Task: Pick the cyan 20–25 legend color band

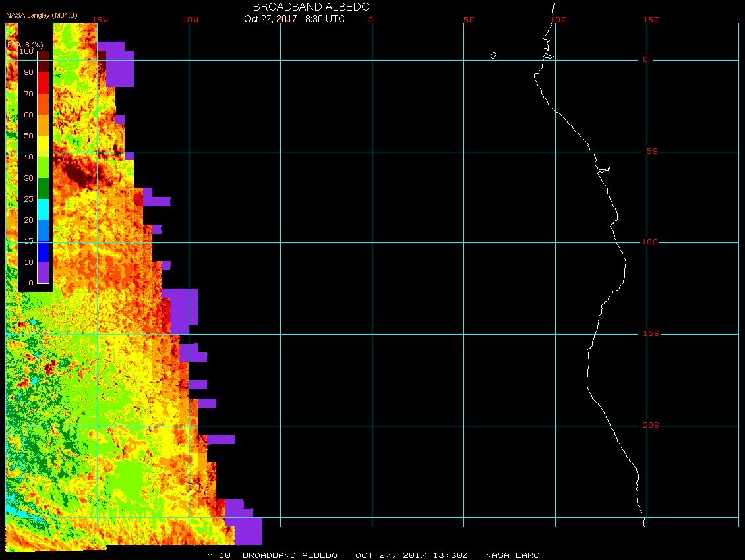Action: [43, 209]
